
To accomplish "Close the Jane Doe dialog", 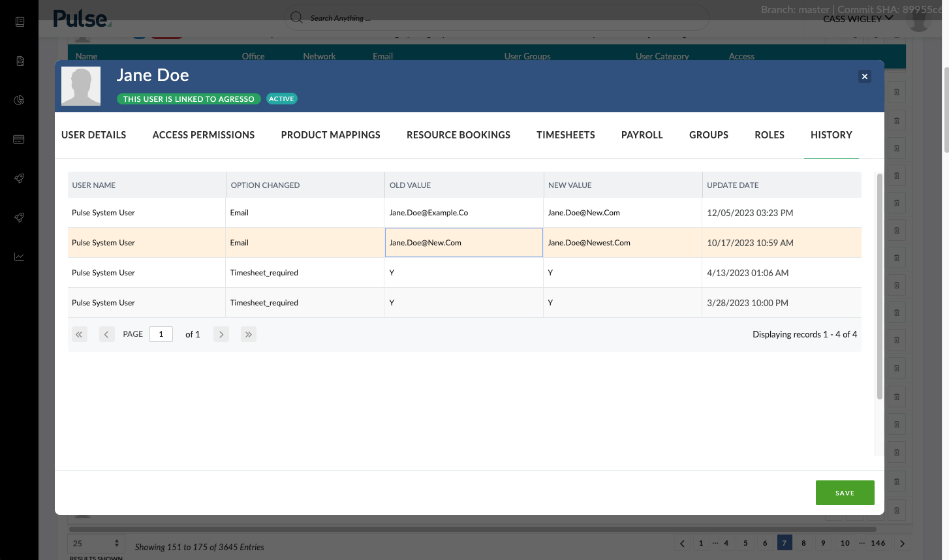I will pos(864,76).
